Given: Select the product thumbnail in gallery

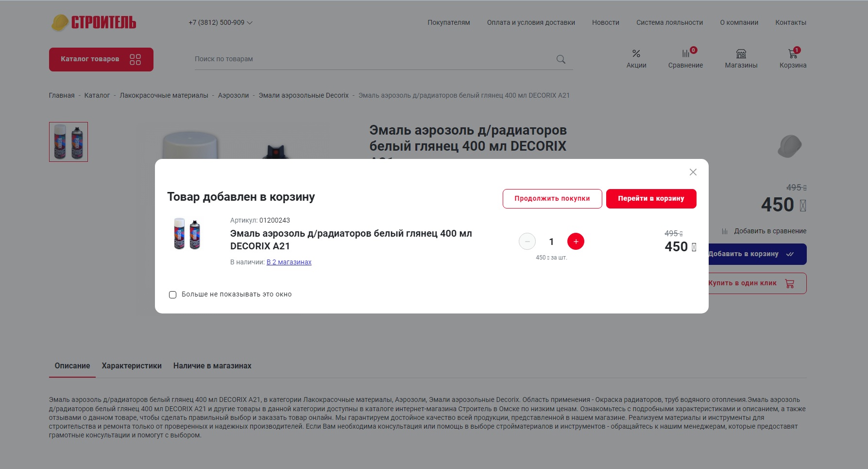Looking at the screenshot, I should click(68, 142).
